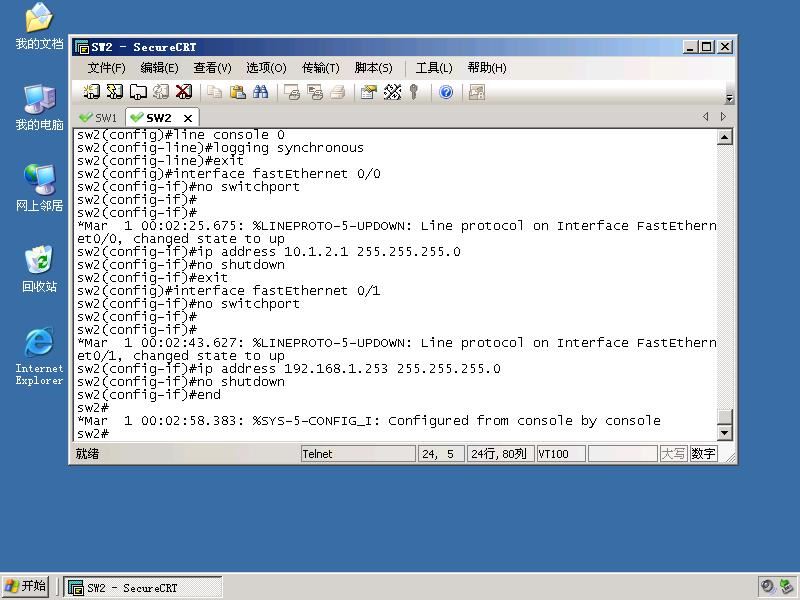Click the grayed printer icon
Viewport: 800px width, 600px height.
click(338, 92)
